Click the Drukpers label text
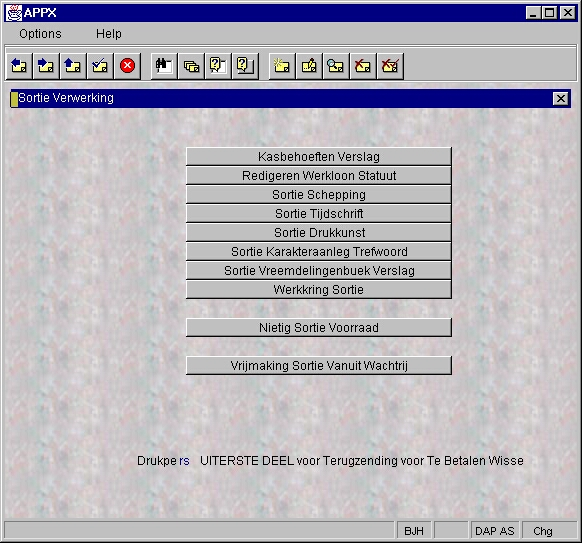The image size is (582, 543). [163, 461]
